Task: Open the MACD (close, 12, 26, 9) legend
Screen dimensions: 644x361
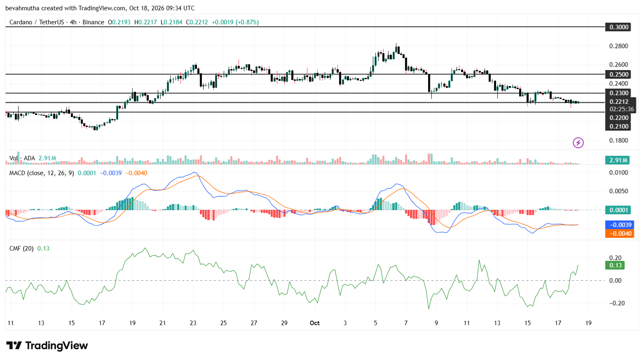Action: click(x=42, y=173)
